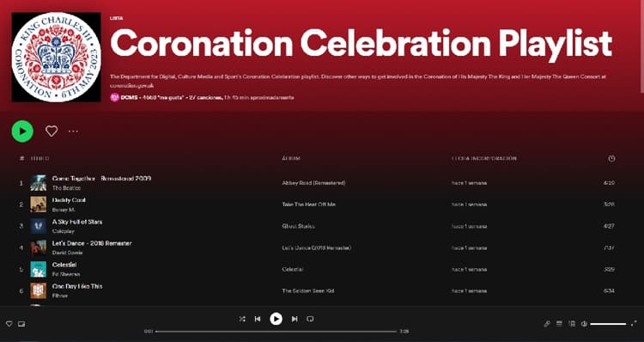Skip to the next track
Viewport: 644px width, 342px height.
pos(295,319)
